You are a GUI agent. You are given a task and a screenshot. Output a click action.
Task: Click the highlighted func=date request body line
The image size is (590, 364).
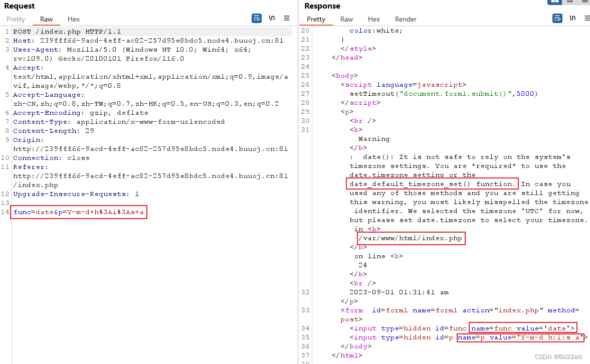pyautogui.click(x=78, y=212)
